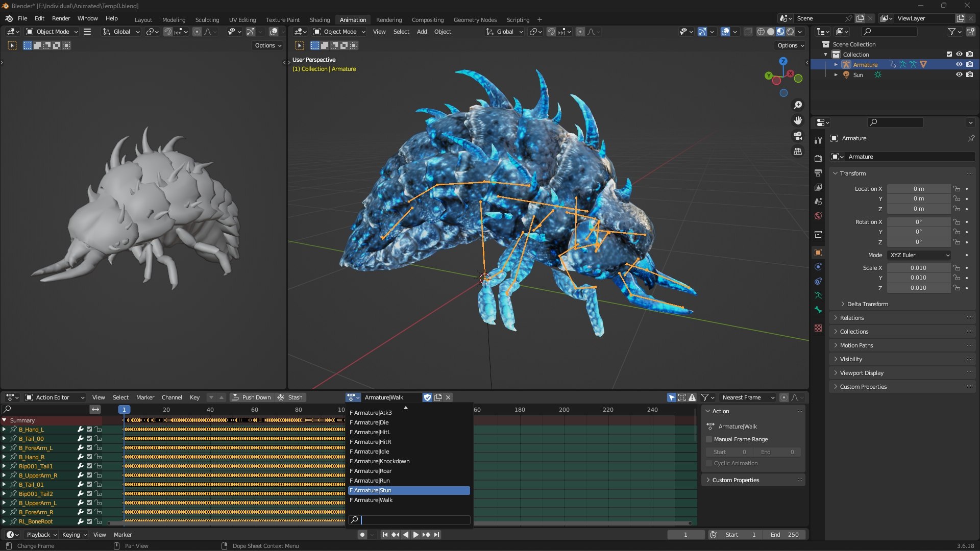Click the Location X value field

[x=918, y=189]
